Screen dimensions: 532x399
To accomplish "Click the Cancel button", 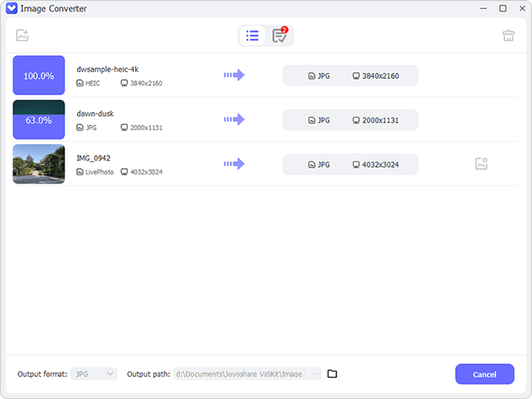I will point(485,374).
